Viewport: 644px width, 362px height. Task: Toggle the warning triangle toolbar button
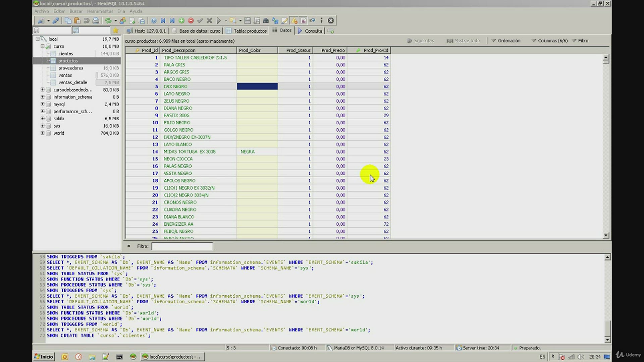click(x=294, y=21)
